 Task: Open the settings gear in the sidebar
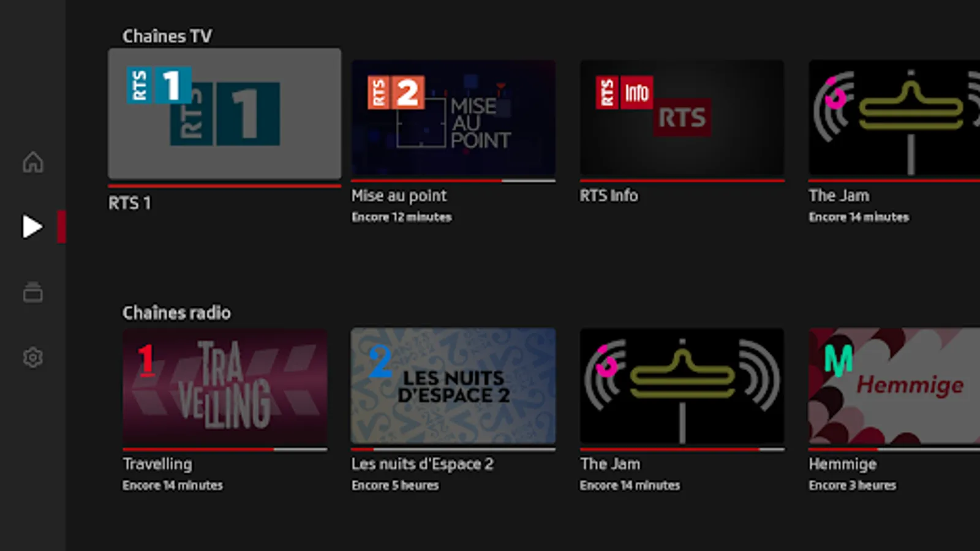coord(33,357)
